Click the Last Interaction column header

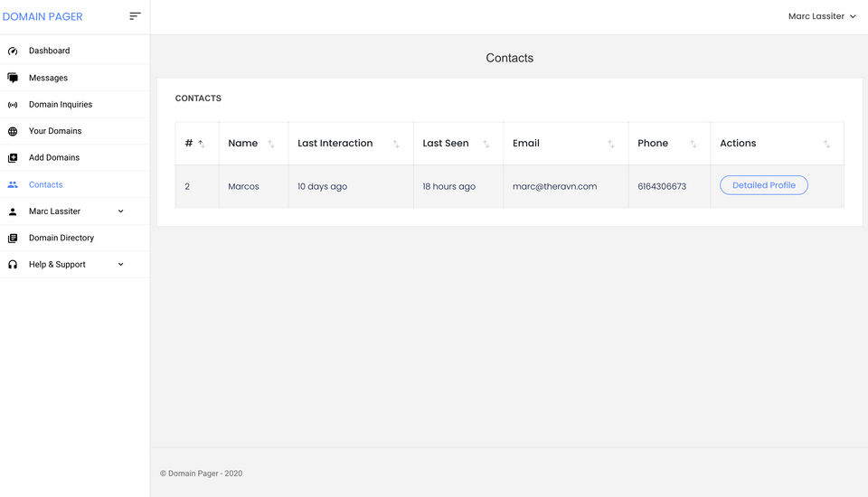(x=351, y=144)
